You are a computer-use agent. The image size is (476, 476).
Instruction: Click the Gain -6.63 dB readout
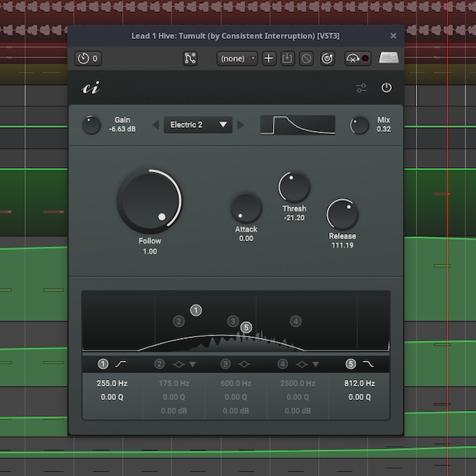tap(122, 129)
